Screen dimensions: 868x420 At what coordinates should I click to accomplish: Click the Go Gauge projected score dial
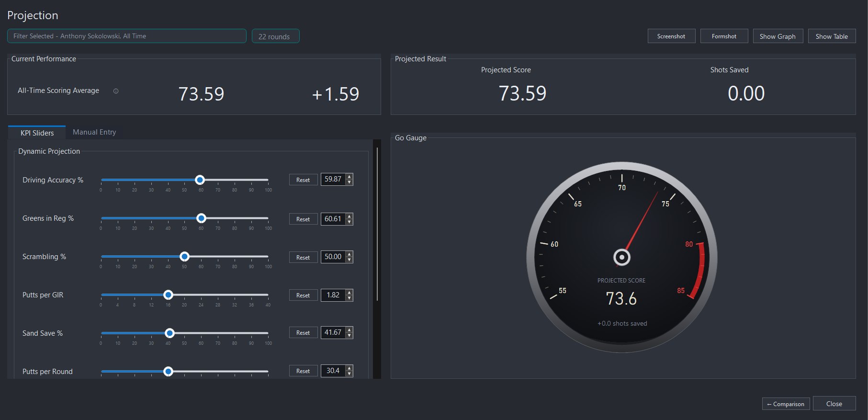coord(621,257)
